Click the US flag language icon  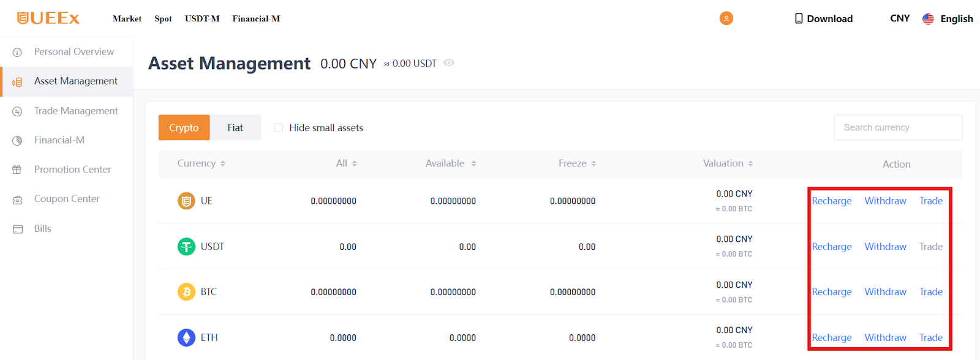coord(928,18)
